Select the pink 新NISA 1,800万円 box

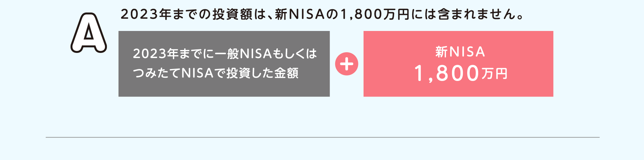point(458,64)
